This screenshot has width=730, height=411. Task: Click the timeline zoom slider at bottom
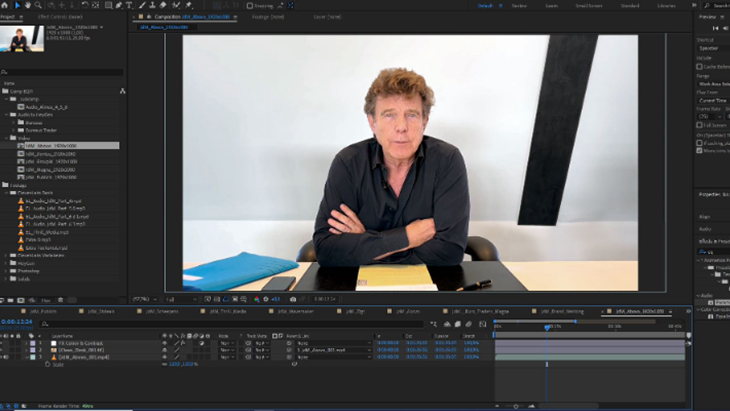(515, 406)
